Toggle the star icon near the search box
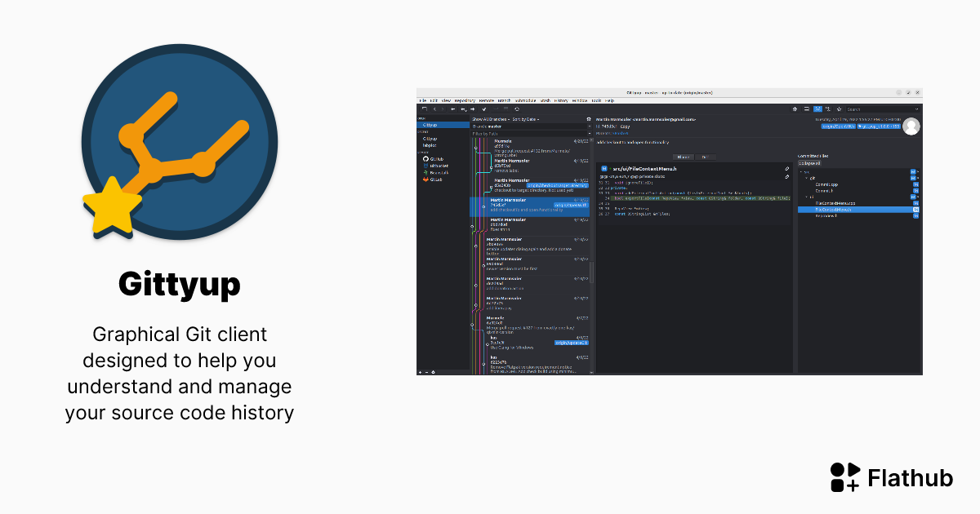Viewport: 980px width, 514px height. (x=839, y=109)
